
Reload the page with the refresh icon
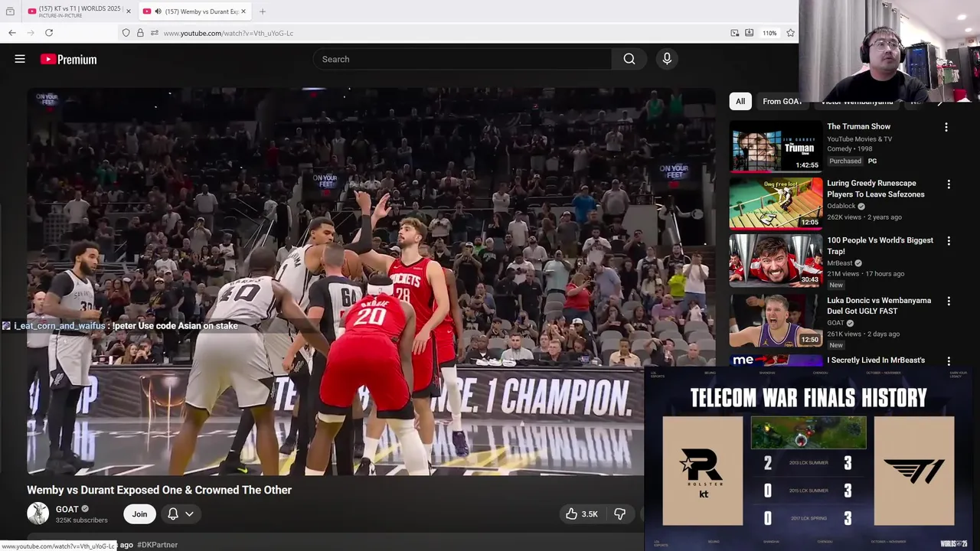(49, 33)
